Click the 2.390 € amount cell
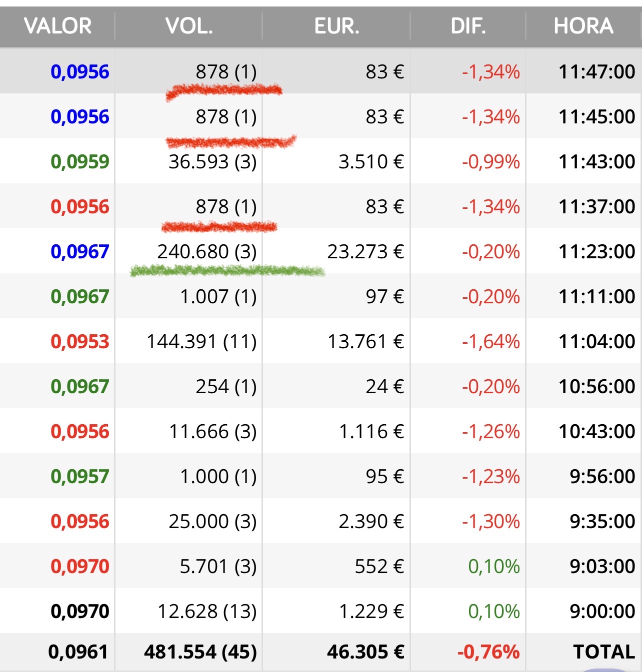 pos(371,522)
